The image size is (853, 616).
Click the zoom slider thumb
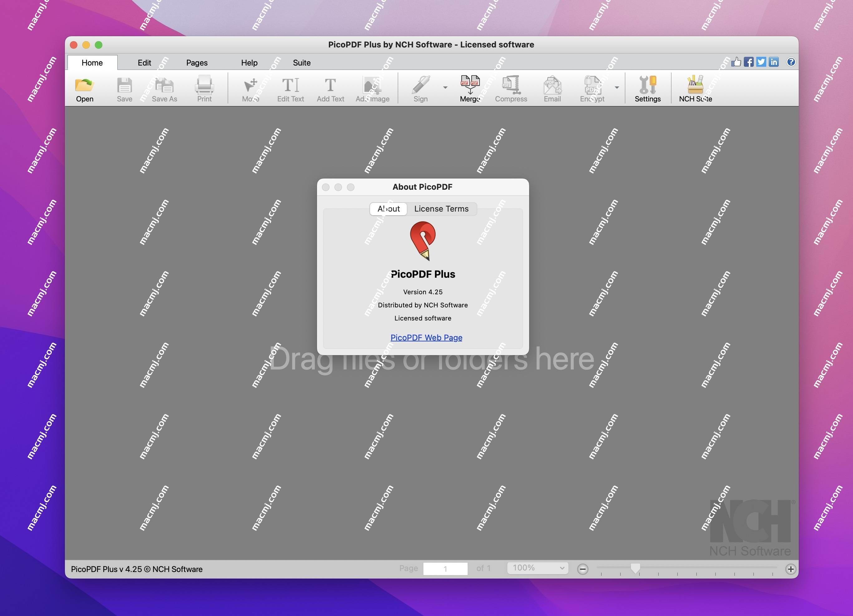click(x=635, y=568)
